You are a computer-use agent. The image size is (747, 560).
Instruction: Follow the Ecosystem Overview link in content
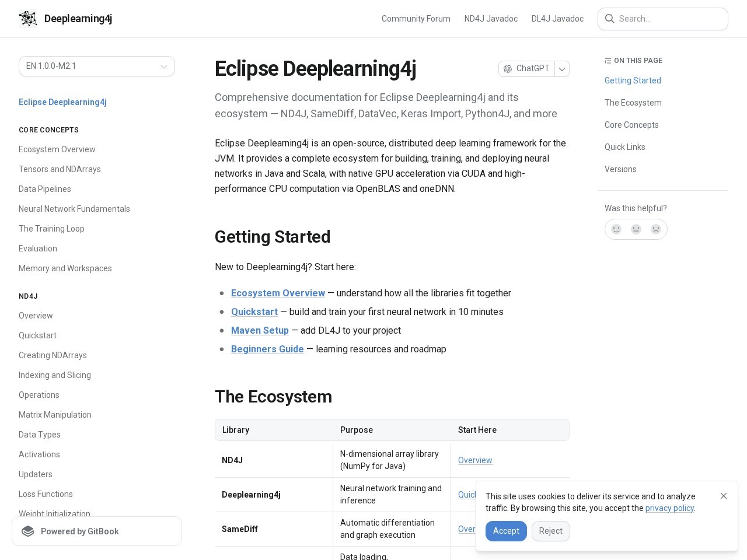pyautogui.click(x=278, y=293)
